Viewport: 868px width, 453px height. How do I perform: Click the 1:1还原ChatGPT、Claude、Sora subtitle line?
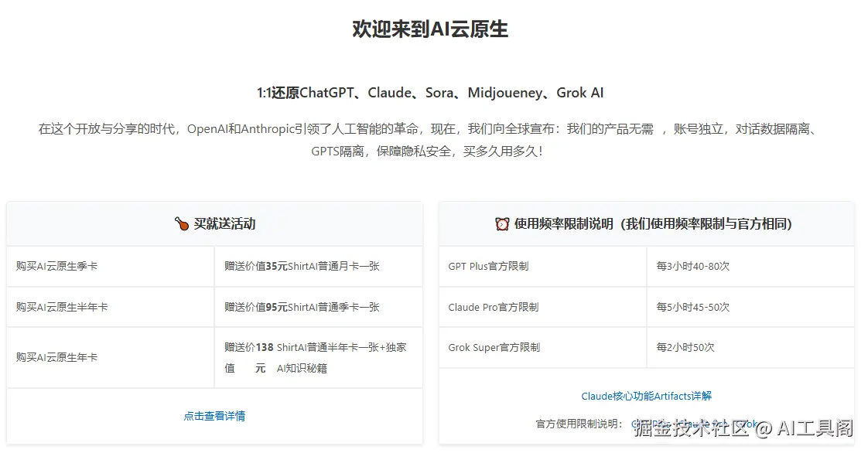(x=430, y=92)
